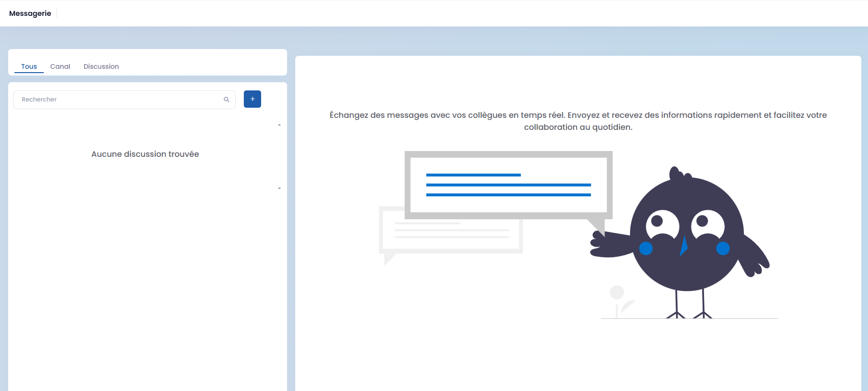Focus the Rechercher search field
The height and width of the screenshot is (391, 868).
point(118,100)
